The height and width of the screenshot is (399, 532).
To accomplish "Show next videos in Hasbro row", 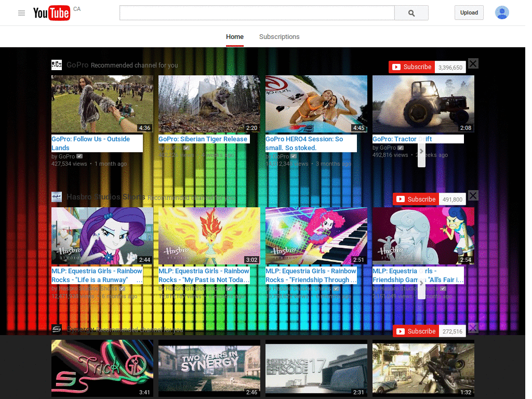I will 421,283.
